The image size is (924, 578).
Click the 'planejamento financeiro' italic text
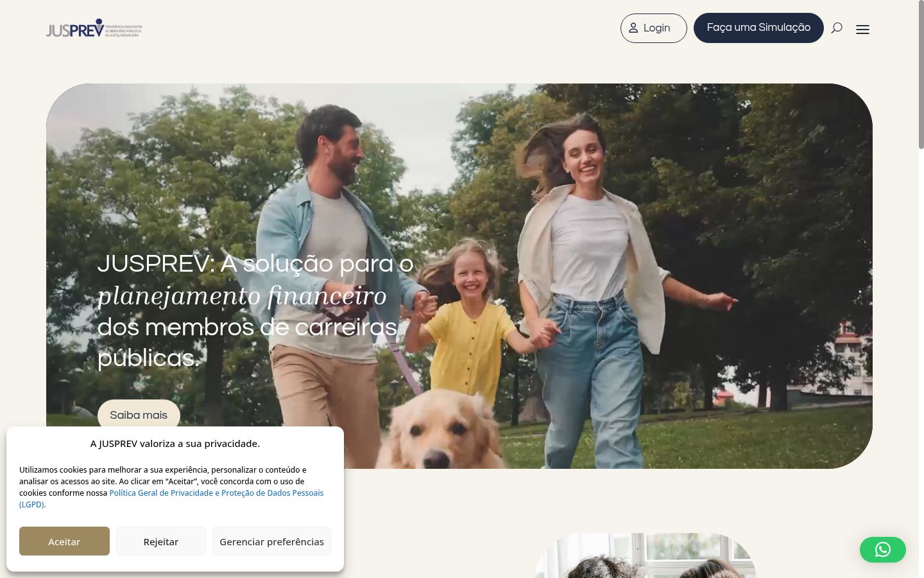[242, 295]
